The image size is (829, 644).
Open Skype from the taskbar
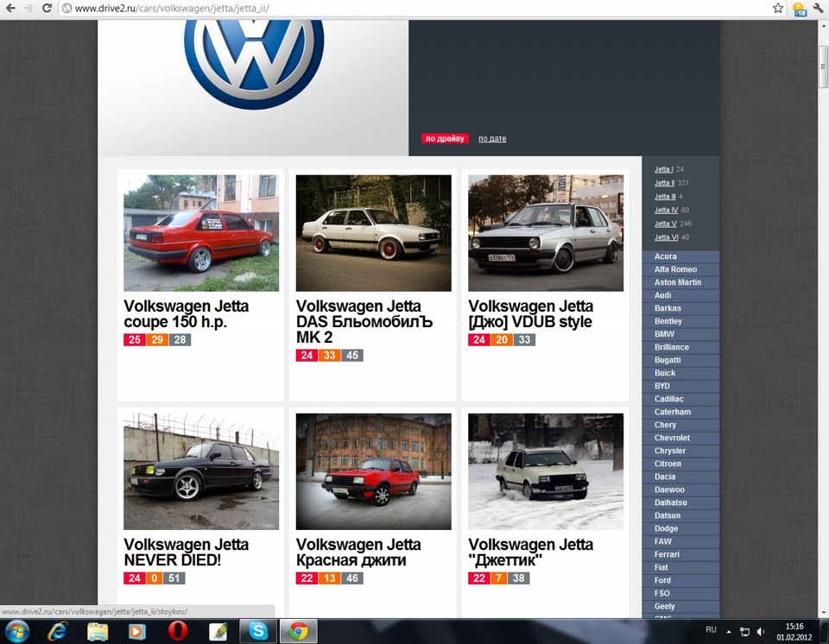258,631
